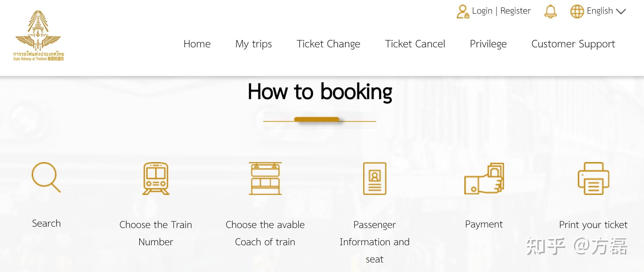Open the Privilege menu item

pyautogui.click(x=488, y=44)
